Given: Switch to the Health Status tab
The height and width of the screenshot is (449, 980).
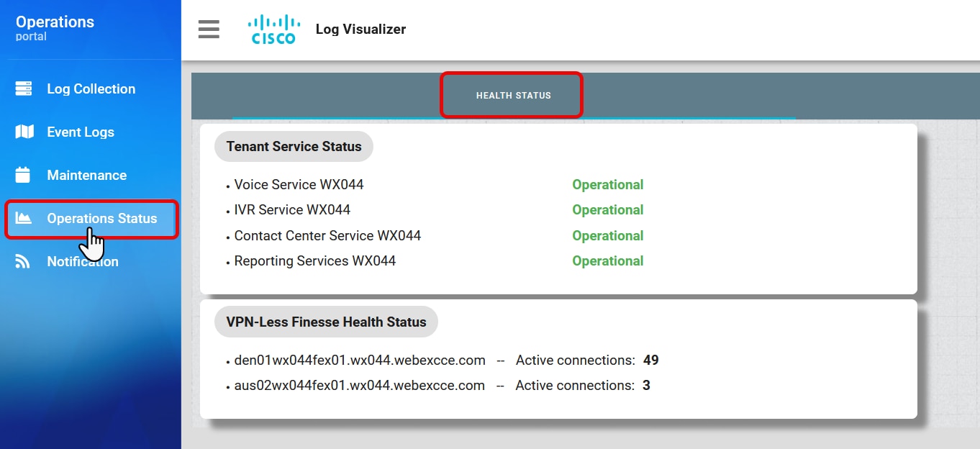Looking at the screenshot, I should click(x=513, y=95).
